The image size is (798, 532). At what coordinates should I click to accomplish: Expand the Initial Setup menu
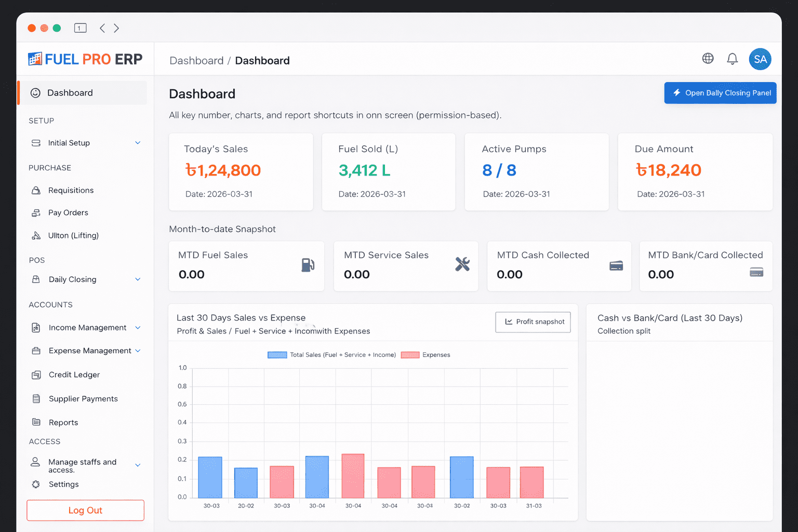click(x=138, y=143)
